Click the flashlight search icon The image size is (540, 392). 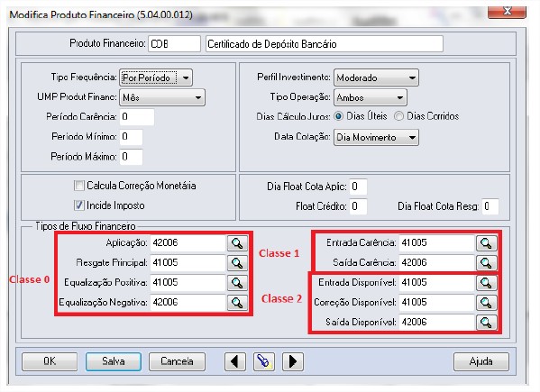click(x=264, y=361)
